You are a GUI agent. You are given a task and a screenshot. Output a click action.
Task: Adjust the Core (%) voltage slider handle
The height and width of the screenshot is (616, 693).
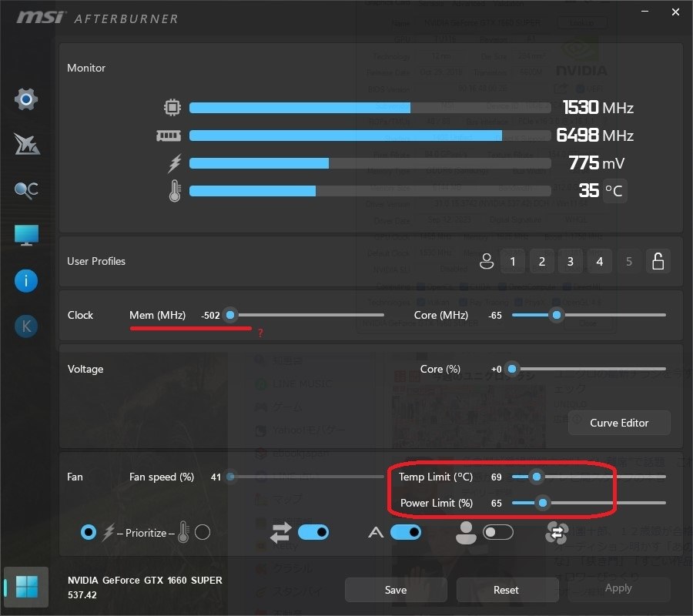click(x=512, y=369)
